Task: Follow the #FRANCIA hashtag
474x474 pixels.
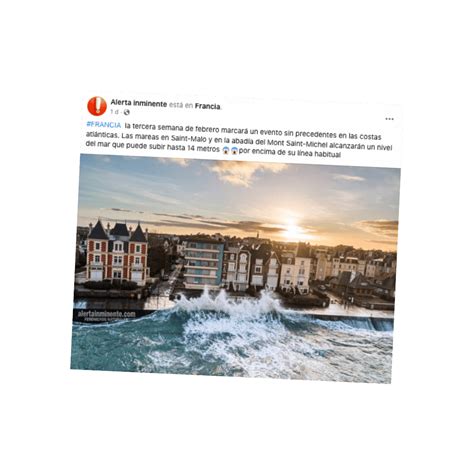Action: pyautogui.click(x=104, y=125)
